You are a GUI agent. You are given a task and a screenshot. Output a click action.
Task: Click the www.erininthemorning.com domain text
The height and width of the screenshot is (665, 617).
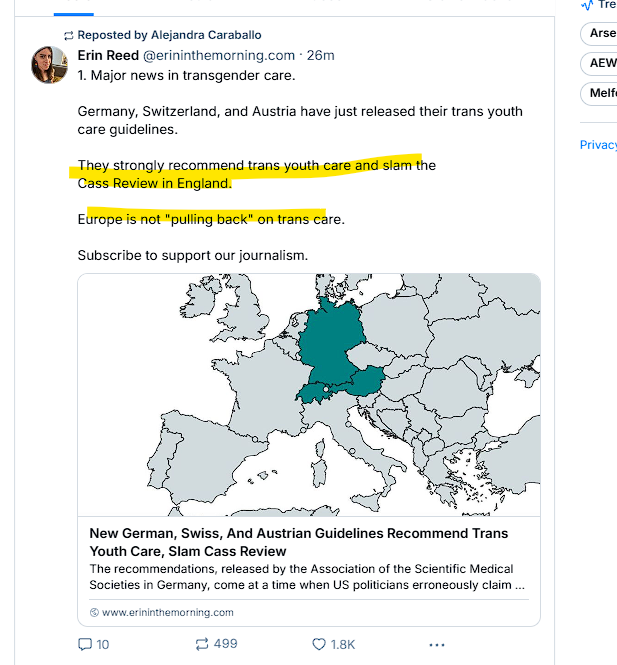tap(167, 612)
